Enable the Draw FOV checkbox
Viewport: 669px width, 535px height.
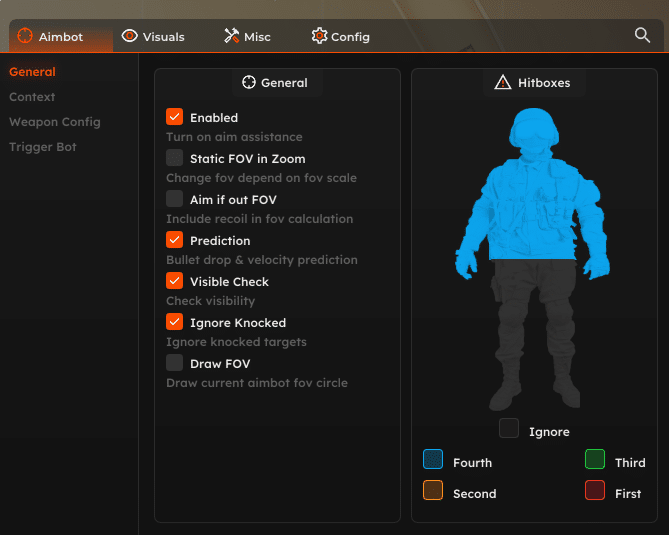(175, 363)
